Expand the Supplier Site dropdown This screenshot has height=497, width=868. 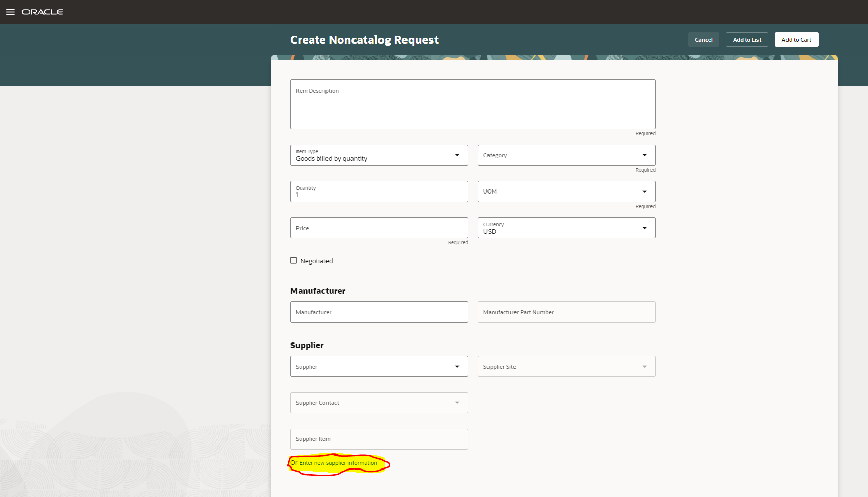tap(643, 366)
